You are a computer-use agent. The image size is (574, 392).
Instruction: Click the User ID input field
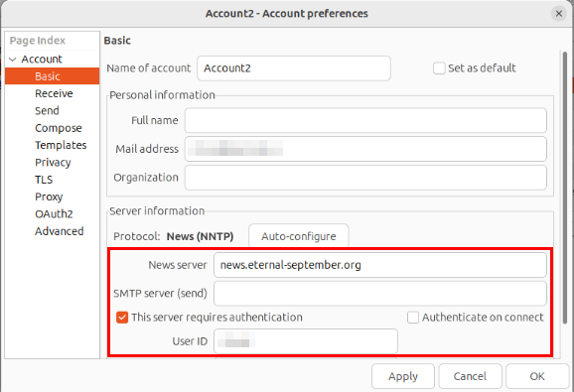pyautogui.click(x=306, y=341)
